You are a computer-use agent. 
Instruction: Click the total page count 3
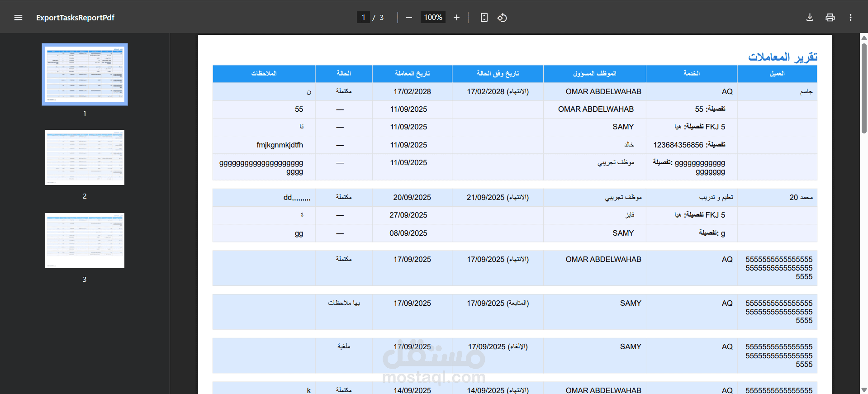click(382, 18)
